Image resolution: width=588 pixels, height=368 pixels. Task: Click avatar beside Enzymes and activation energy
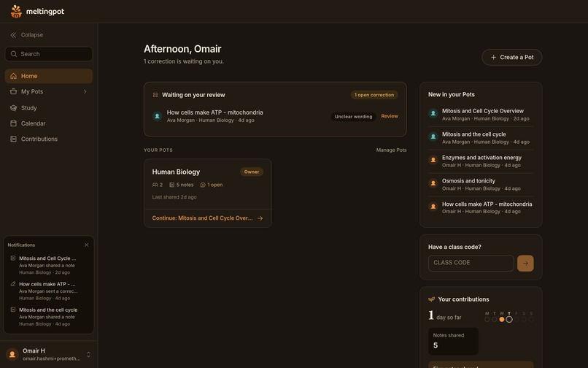pyautogui.click(x=433, y=160)
